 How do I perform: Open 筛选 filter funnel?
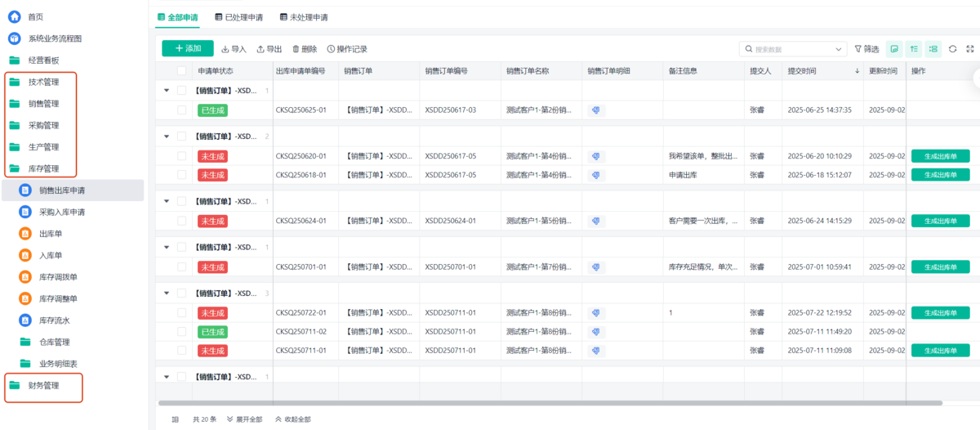click(x=866, y=49)
